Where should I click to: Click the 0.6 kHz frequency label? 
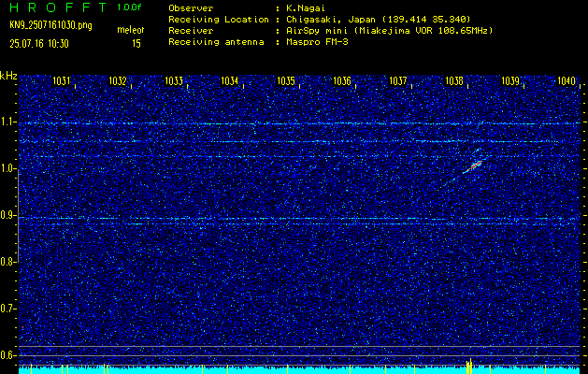point(8,355)
